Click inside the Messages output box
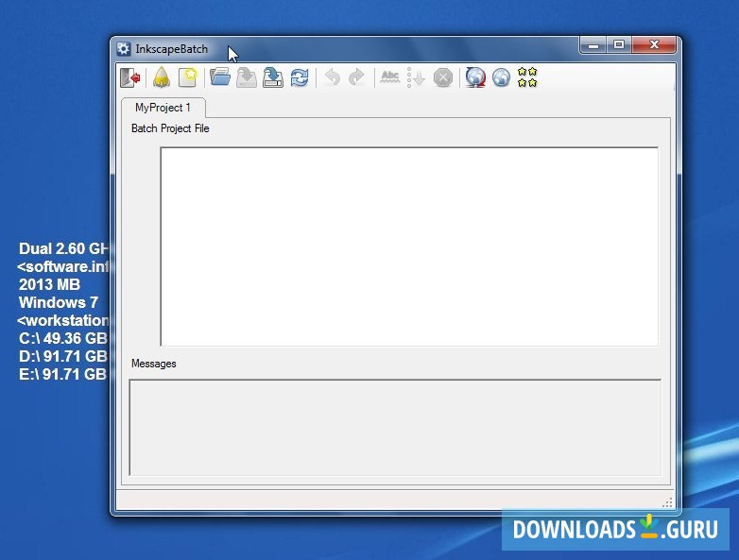 tap(395, 427)
